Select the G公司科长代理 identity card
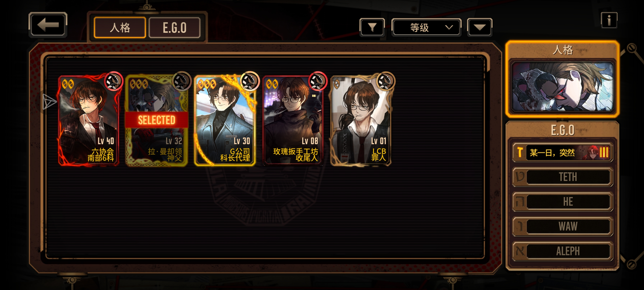 225,120
